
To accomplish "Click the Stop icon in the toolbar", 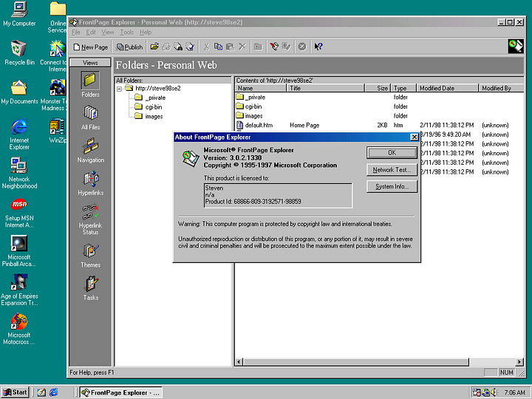I will pyautogui.click(x=302, y=47).
